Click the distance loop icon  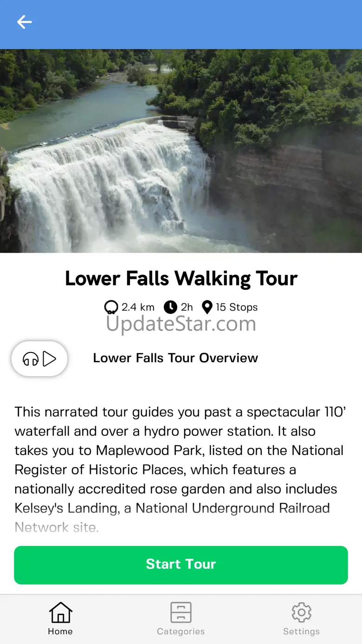click(111, 307)
